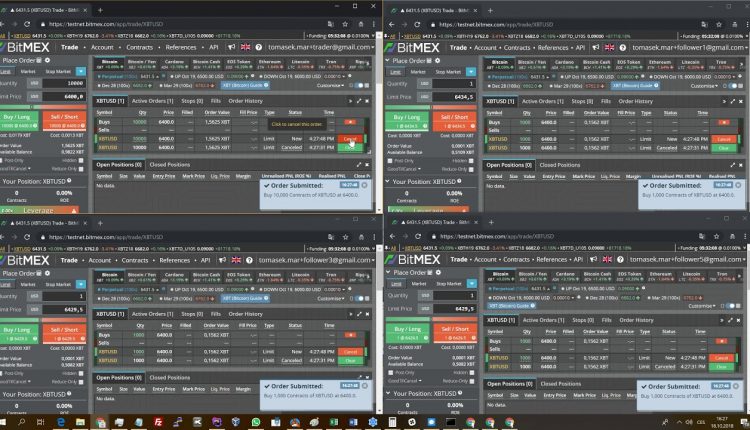Open Excel from the Windows taskbar

pyautogui.click(x=334, y=422)
